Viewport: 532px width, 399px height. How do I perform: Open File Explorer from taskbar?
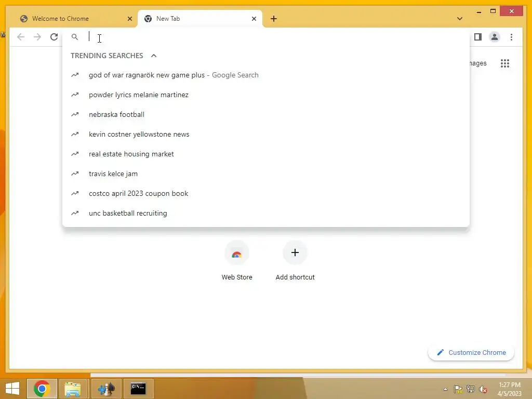tap(73, 389)
